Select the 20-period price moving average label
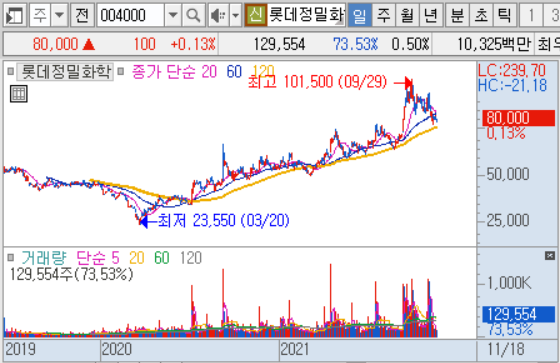560x363 pixels. [x=209, y=72]
